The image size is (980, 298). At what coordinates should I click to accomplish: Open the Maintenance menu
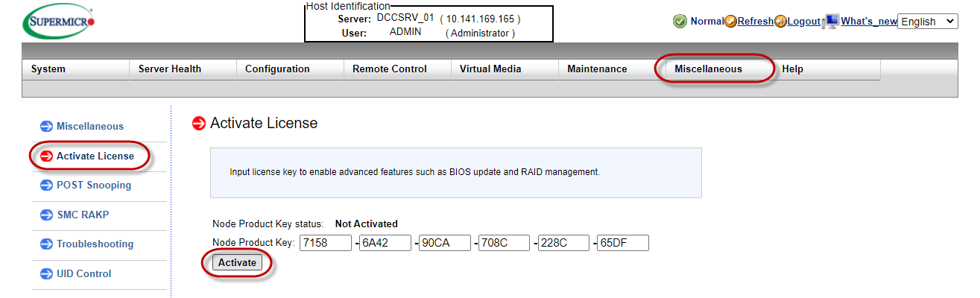point(597,69)
